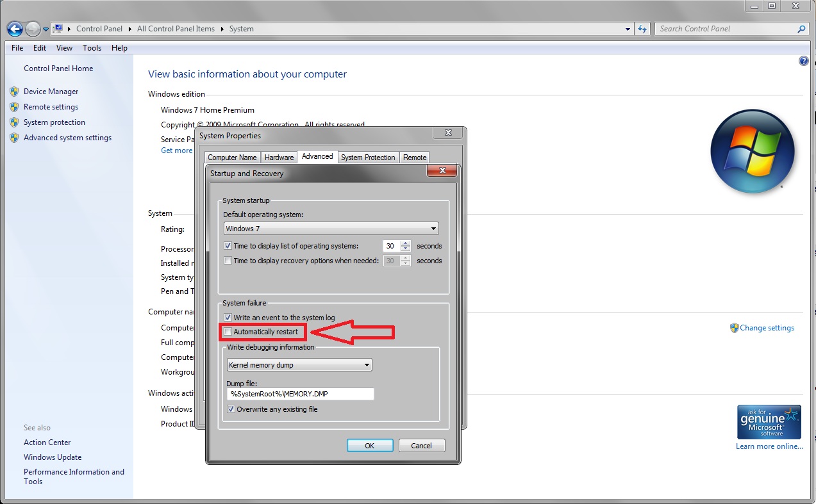Click the address bar refresh icon

643,29
